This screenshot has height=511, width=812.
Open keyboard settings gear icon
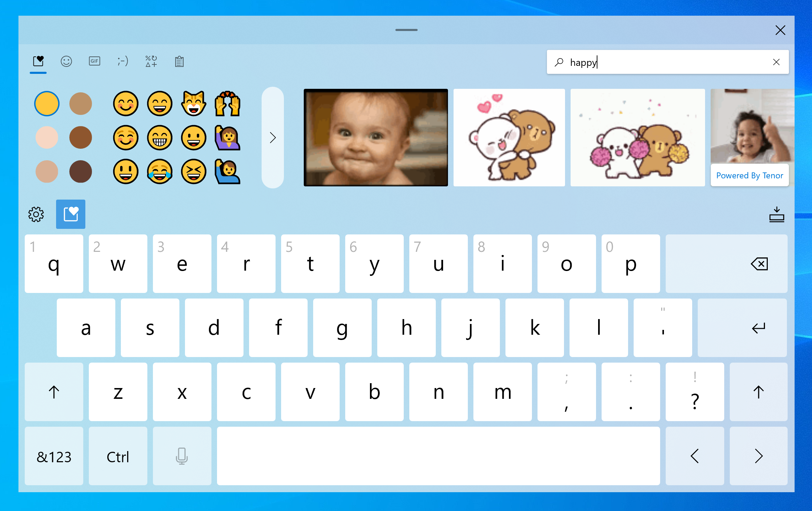tap(36, 214)
